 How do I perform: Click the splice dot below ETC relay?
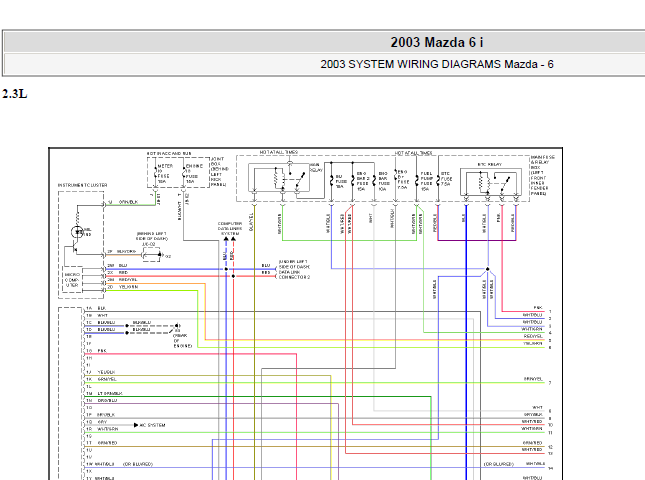pyautogui.click(x=487, y=269)
